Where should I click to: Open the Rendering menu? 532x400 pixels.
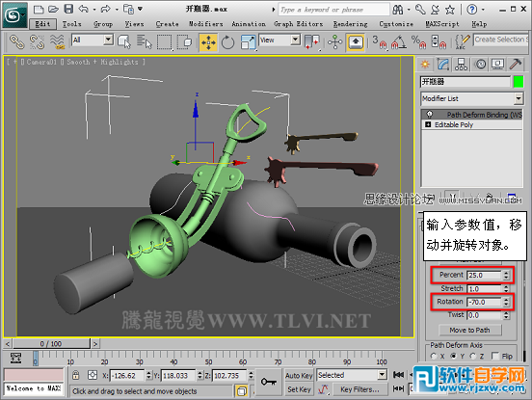(x=351, y=24)
